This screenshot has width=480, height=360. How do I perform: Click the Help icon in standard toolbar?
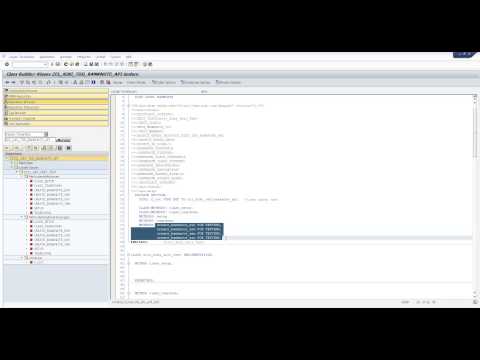tap(145, 64)
